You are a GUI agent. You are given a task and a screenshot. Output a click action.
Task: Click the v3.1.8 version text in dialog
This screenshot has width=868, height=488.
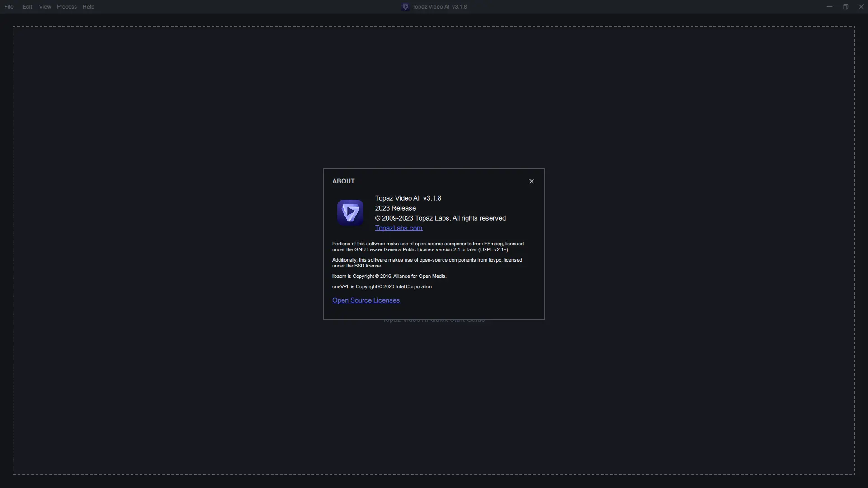click(x=432, y=198)
